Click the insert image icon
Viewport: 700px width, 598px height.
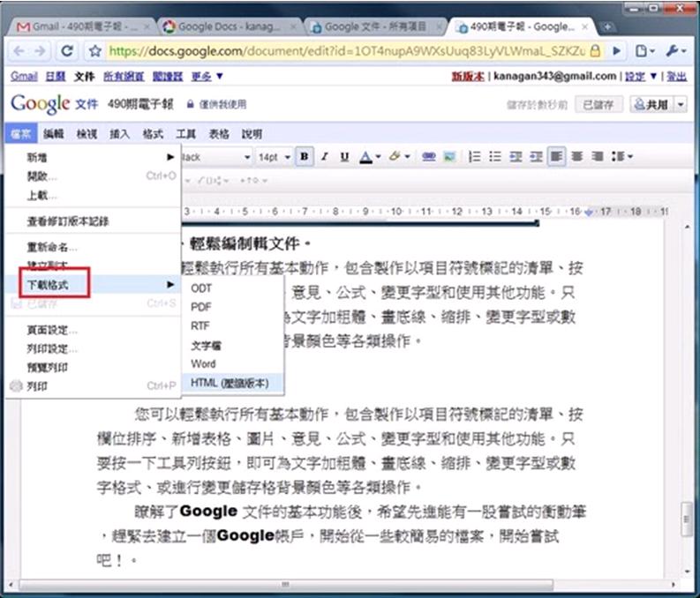tap(449, 156)
